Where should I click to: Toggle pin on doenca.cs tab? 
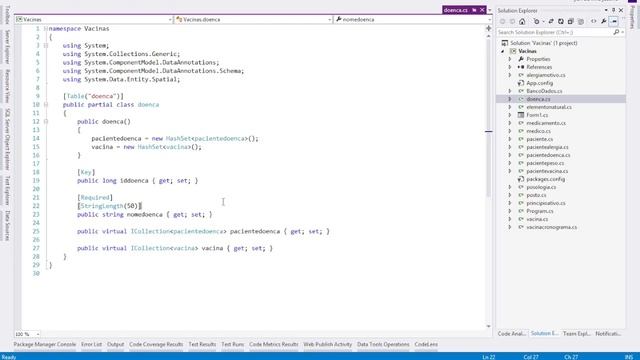(x=474, y=10)
